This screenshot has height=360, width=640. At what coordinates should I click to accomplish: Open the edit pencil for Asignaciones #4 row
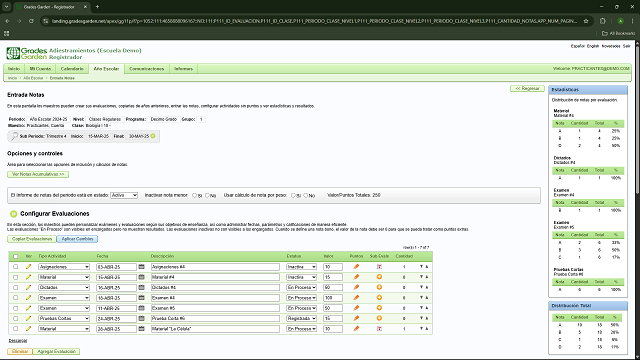(x=29, y=267)
